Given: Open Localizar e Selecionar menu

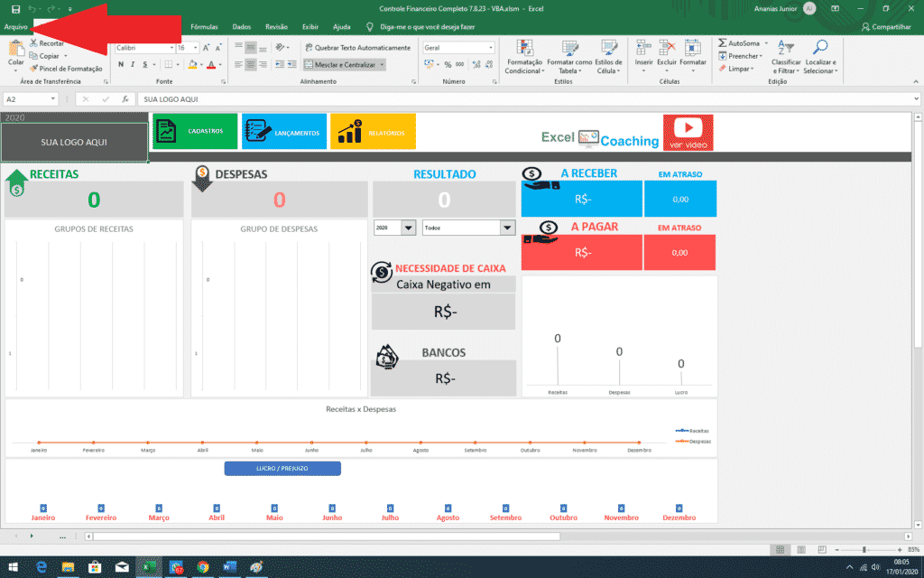Looking at the screenshot, I should coord(820,57).
